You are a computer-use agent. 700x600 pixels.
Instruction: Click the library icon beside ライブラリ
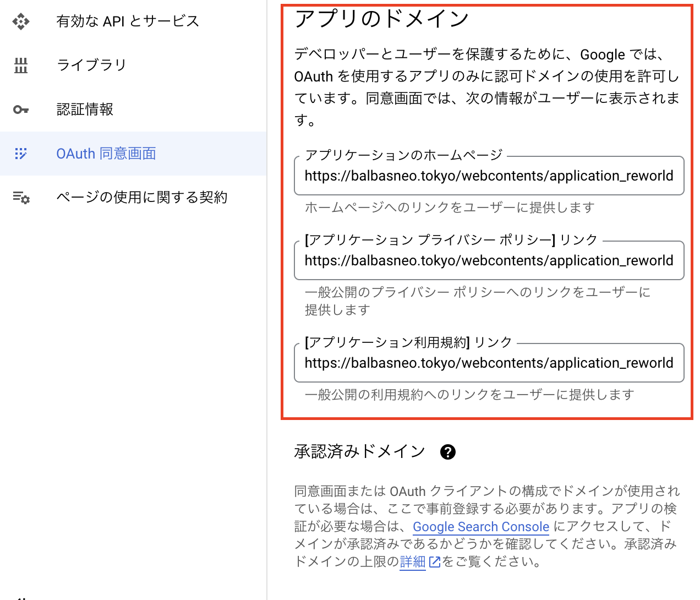click(x=20, y=65)
